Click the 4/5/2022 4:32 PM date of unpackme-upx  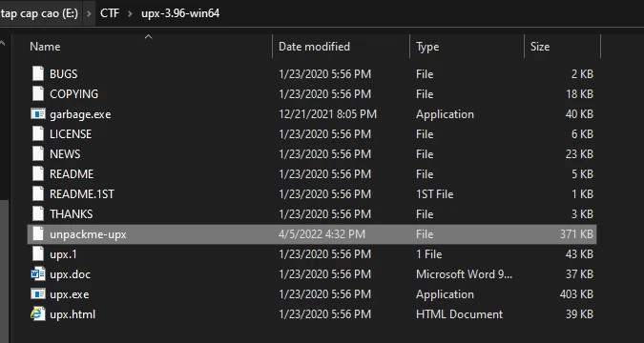[x=322, y=234]
